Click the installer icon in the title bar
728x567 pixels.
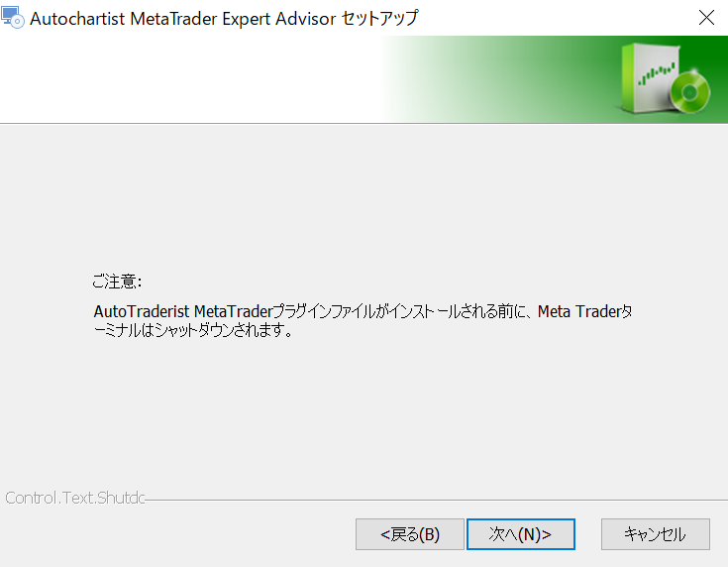coord(13,18)
